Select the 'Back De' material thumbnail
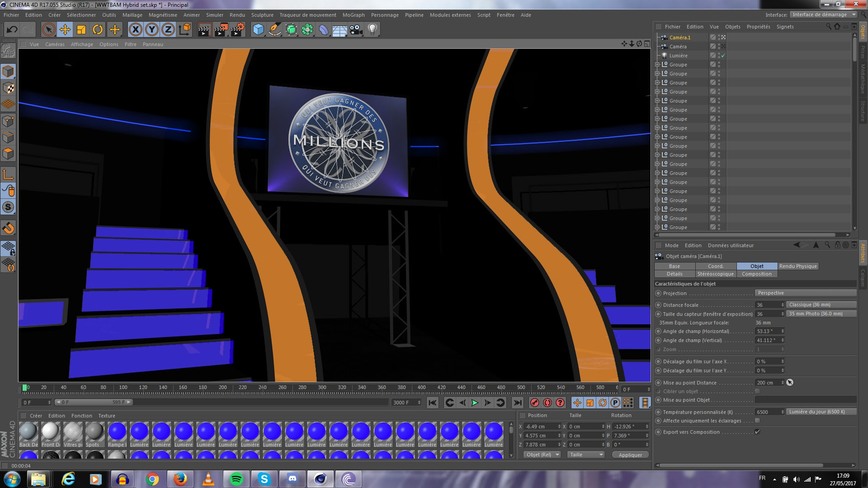 [x=28, y=432]
